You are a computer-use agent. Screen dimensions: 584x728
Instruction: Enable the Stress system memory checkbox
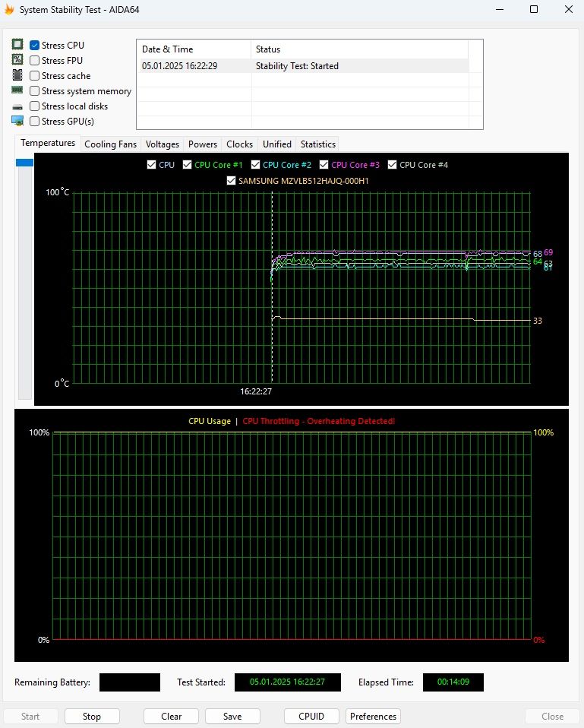(34, 91)
